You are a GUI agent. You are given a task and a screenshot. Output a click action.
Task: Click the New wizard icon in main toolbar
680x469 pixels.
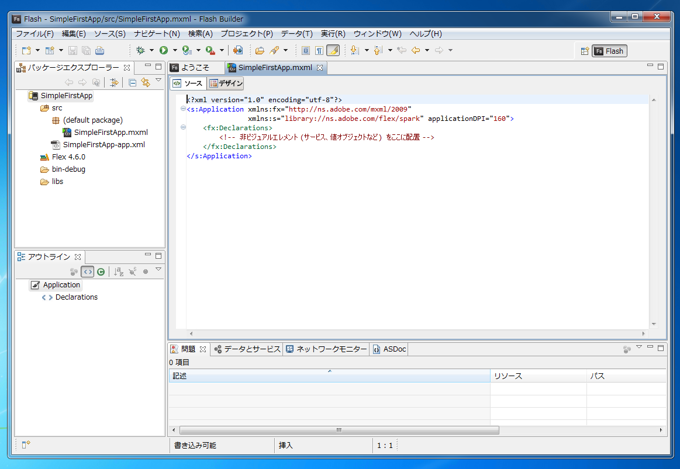(x=26, y=51)
